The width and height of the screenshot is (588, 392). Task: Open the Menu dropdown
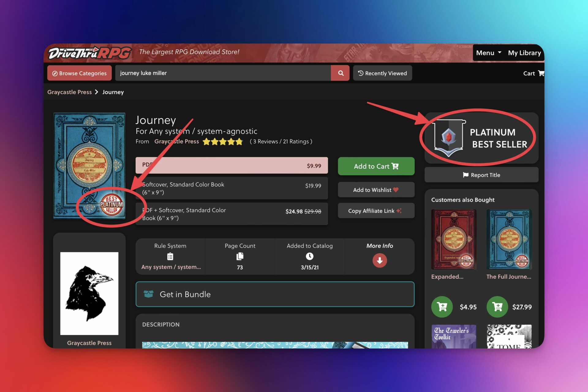(488, 53)
